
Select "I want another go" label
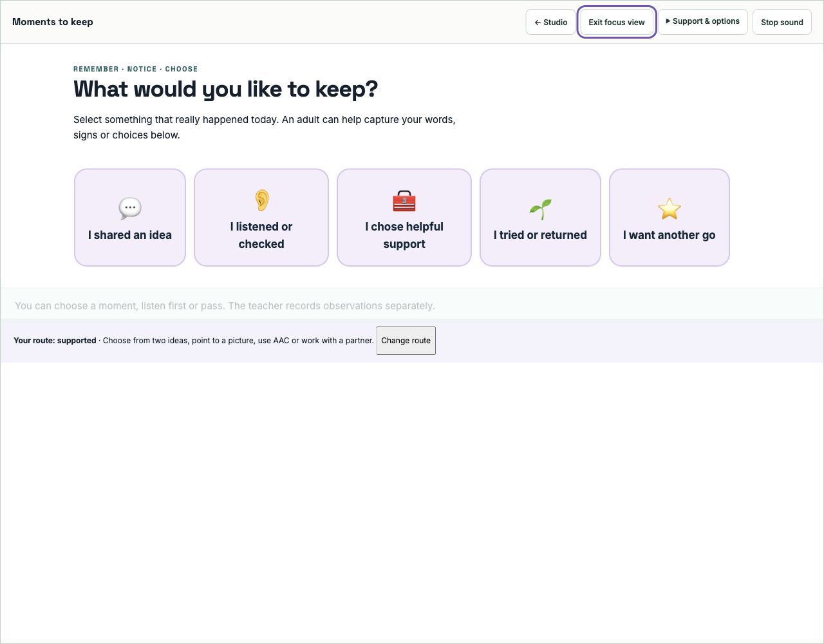click(669, 235)
